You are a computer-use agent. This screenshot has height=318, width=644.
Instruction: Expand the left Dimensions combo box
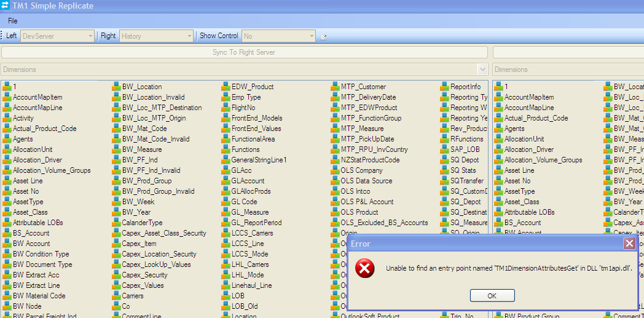point(482,69)
